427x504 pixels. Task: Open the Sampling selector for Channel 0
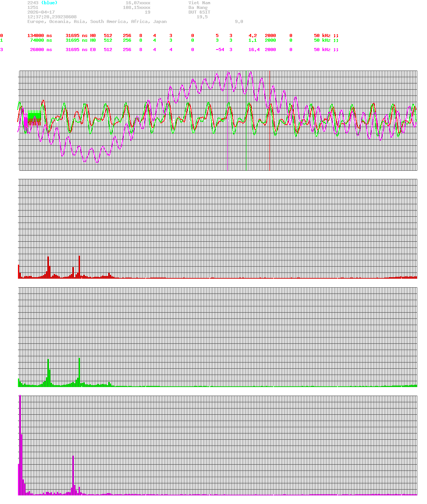tap(271, 35)
